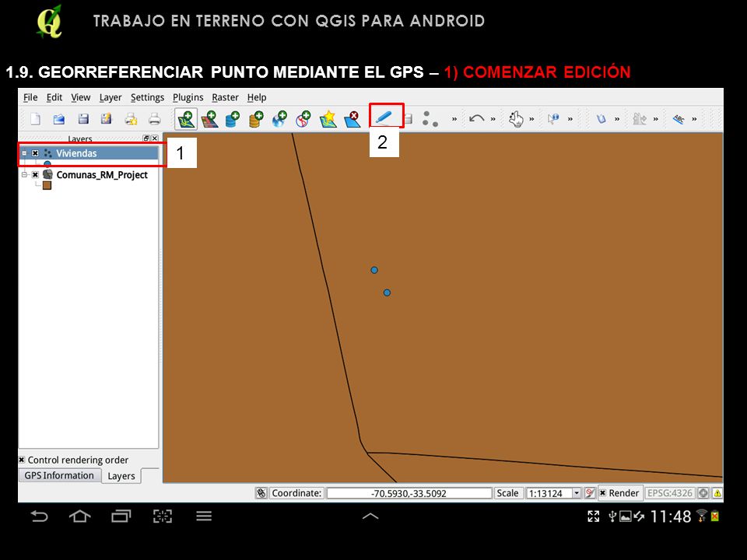747x560 pixels.
Task: Save the project with the floppy disk icon
Action: pos(83,118)
